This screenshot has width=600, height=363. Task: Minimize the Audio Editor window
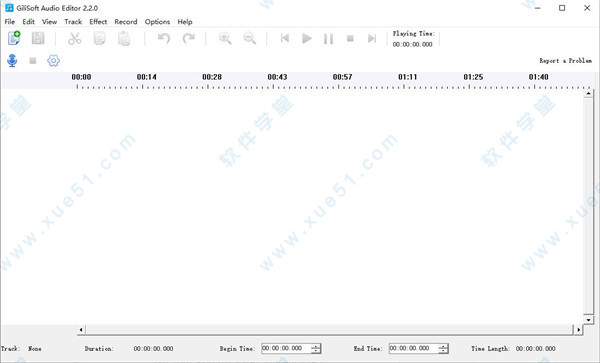click(x=538, y=8)
